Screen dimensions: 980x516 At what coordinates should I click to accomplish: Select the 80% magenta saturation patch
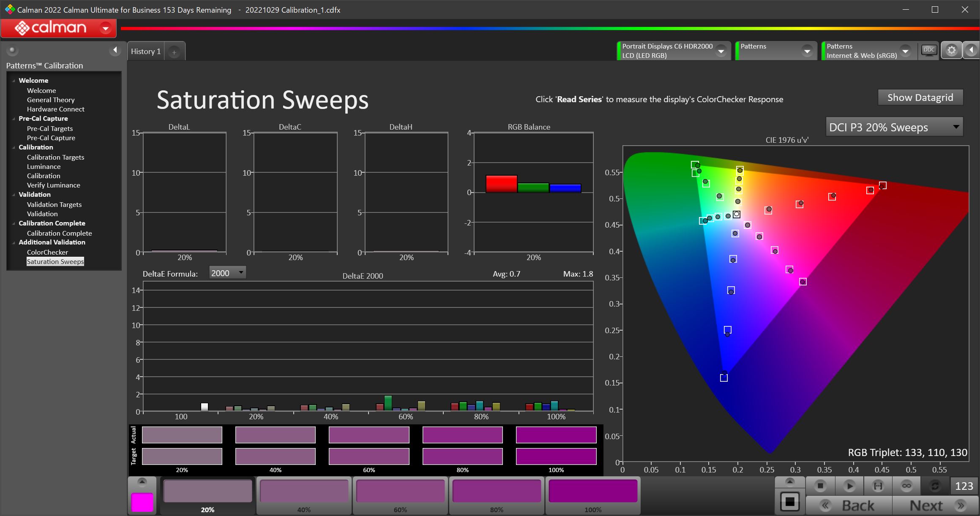tap(497, 495)
